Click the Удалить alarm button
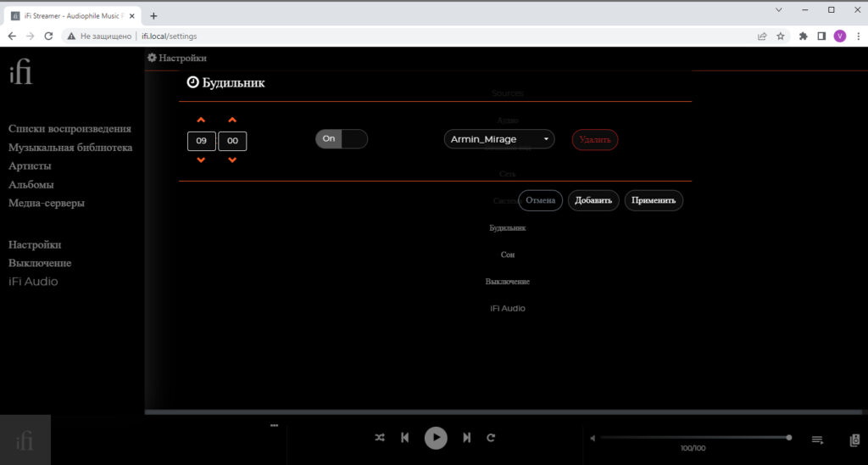Screen dimensions: 868x465 (594, 140)
